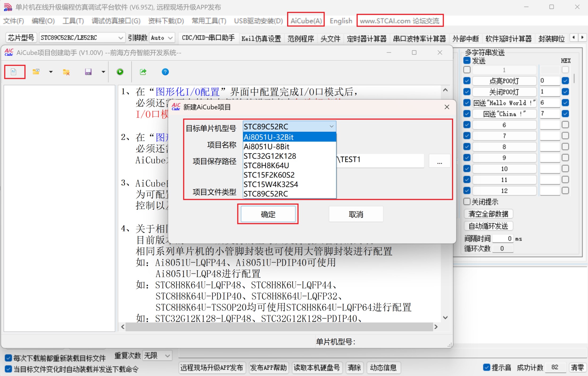Toggle 每次下载前都重新装载目标文件 checkbox

tap(8, 358)
